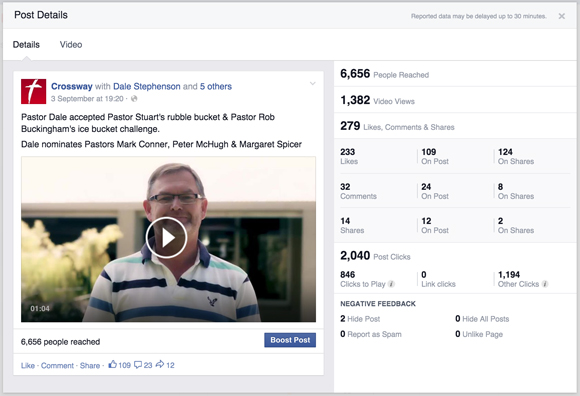
Task: Click the Share link under the post
Action: click(90, 366)
